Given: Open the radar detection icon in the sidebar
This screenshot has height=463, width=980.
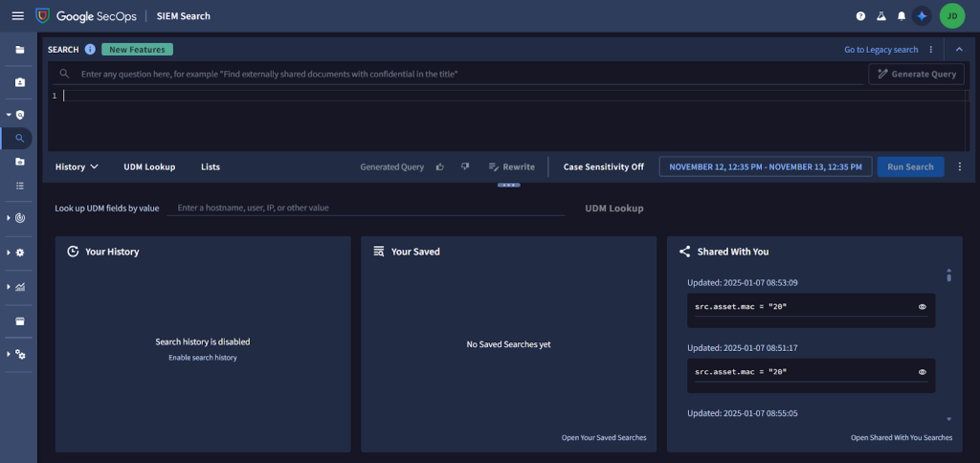Looking at the screenshot, I should point(20,218).
